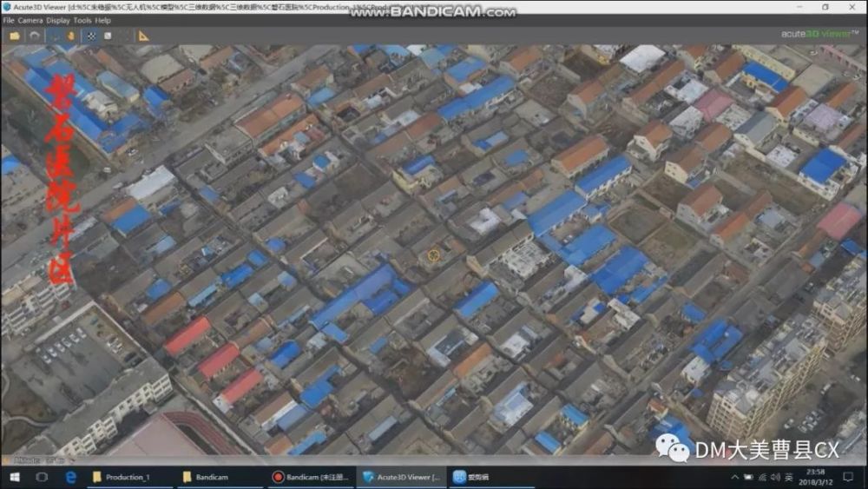Switch to the Bandicam recorder taskbar button
Image resolution: width=868 pixels, height=489 pixels.
pyautogui.click(x=310, y=477)
